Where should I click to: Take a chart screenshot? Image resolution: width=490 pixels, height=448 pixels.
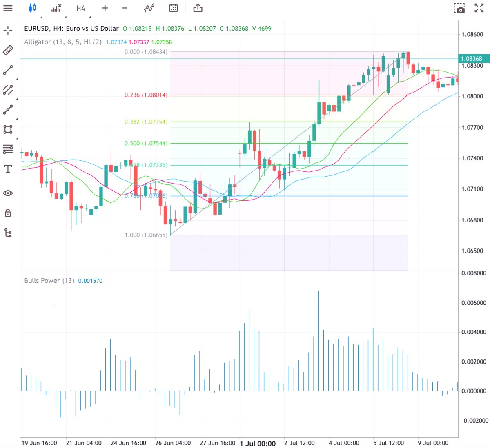[459, 8]
